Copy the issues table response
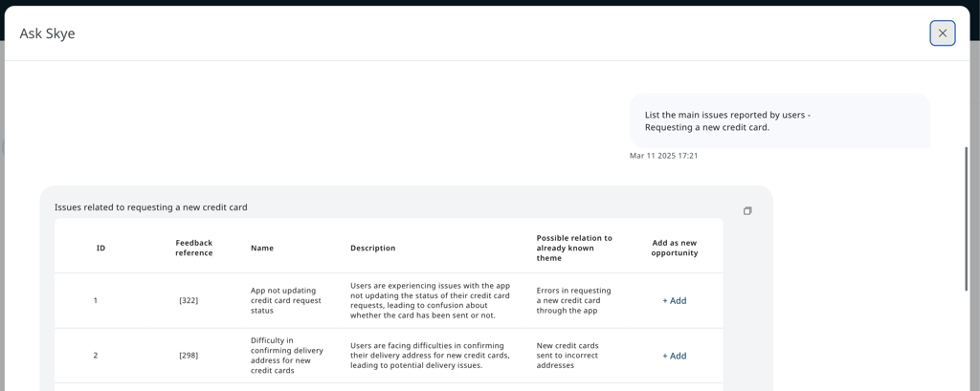Image resolution: width=980 pixels, height=391 pixels. [x=747, y=210]
